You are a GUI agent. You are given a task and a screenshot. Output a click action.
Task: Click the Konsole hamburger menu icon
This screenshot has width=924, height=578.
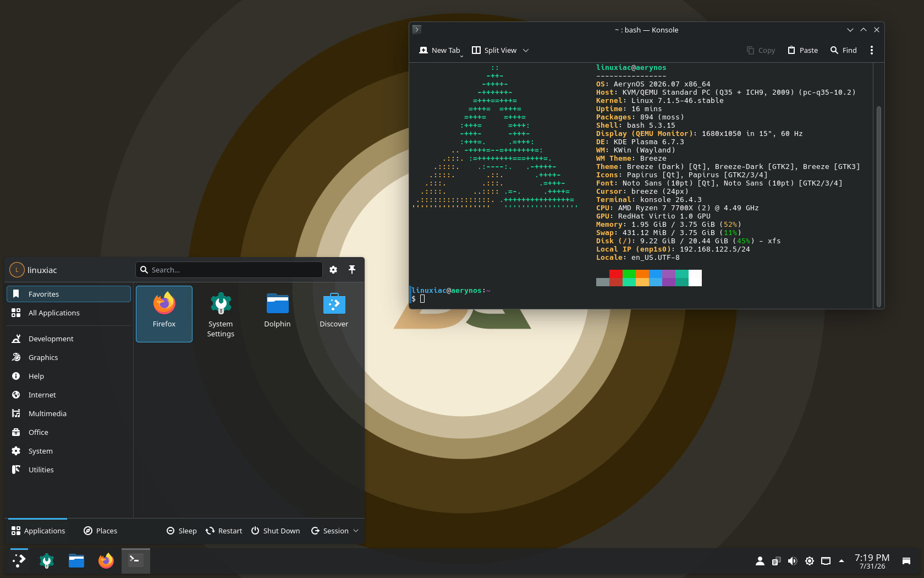point(872,50)
